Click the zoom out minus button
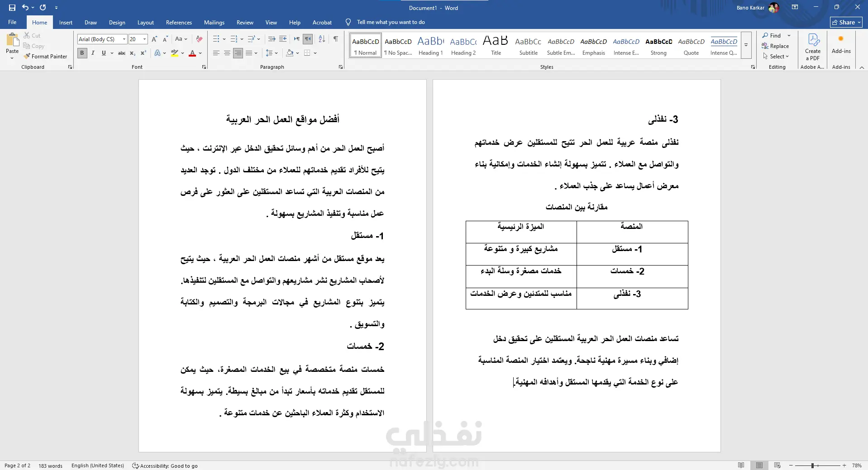This screenshot has width=868, height=470. click(791, 465)
